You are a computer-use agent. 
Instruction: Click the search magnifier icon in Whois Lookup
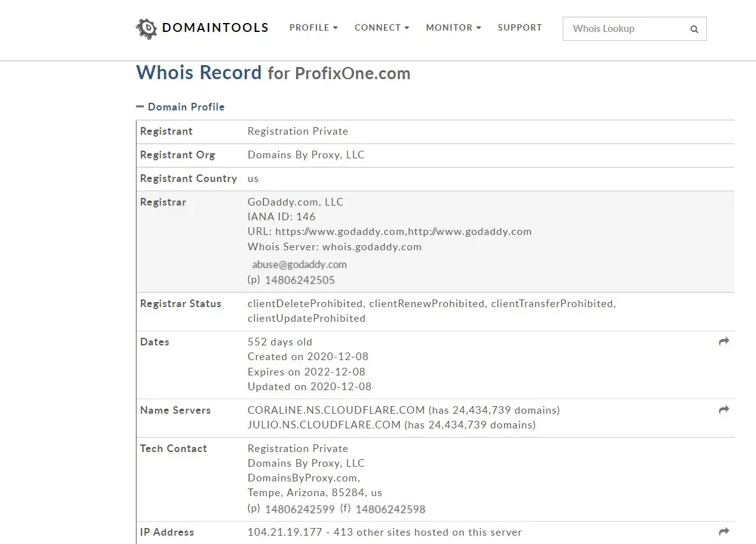pyautogui.click(x=694, y=29)
